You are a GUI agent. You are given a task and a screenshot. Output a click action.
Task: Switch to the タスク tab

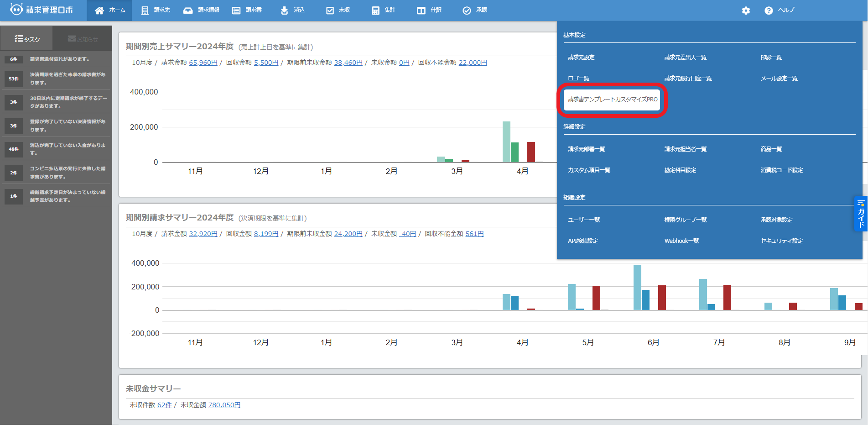click(26, 39)
